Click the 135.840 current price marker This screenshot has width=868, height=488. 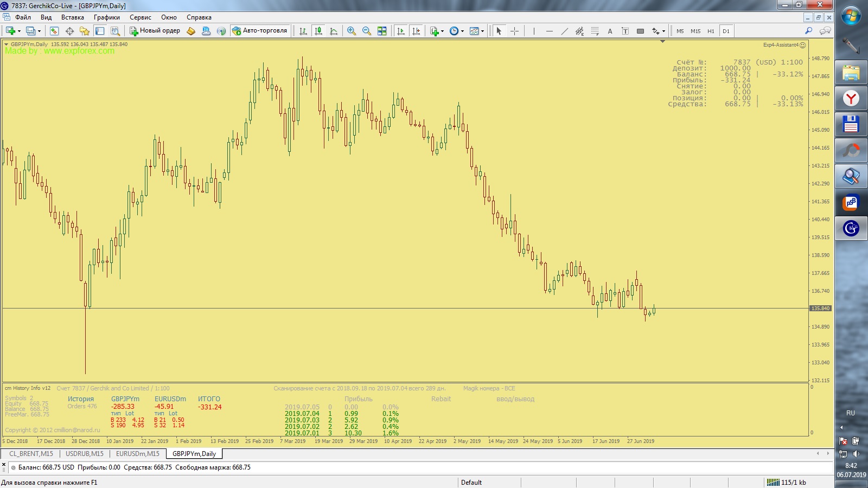click(x=820, y=309)
